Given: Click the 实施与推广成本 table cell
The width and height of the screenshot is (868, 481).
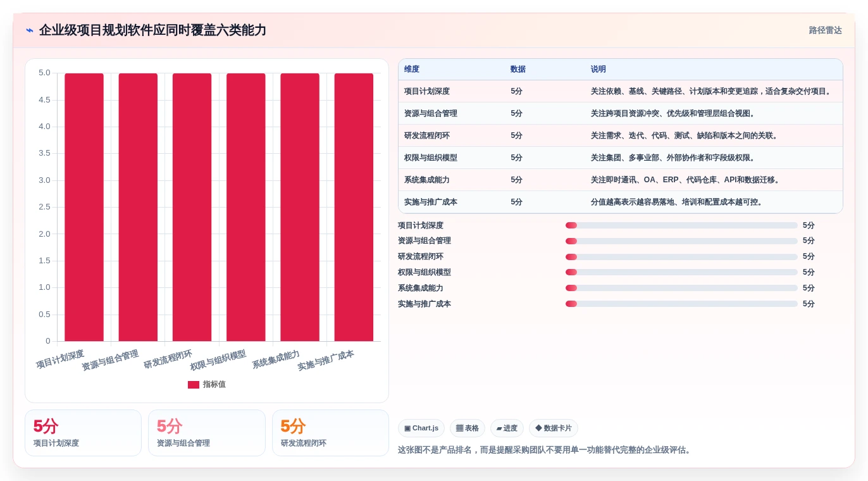Looking at the screenshot, I should pyautogui.click(x=431, y=202).
